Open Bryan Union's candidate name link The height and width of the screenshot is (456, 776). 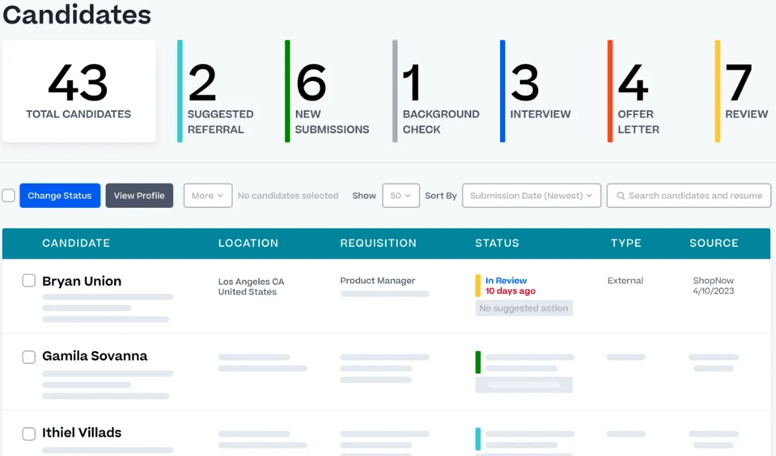click(x=82, y=282)
